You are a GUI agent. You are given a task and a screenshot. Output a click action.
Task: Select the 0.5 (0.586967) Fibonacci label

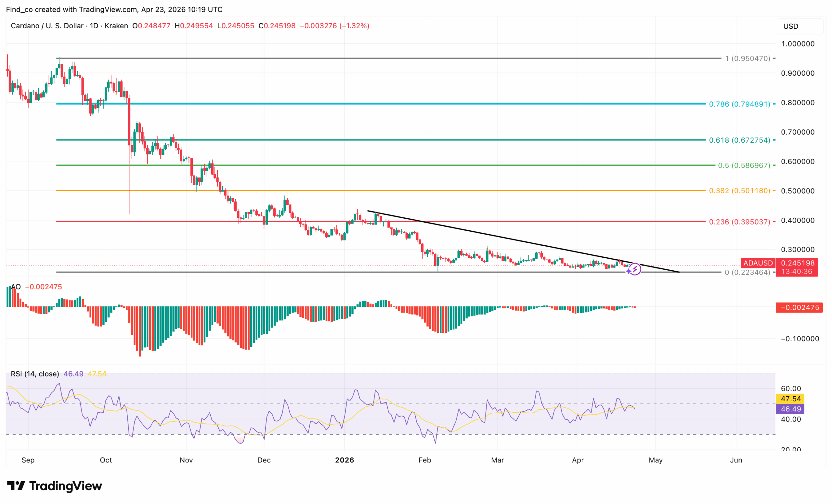coord(744,165)
